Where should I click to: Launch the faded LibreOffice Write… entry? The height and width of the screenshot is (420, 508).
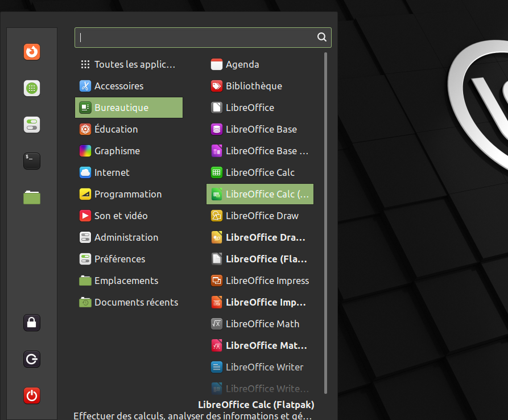click(x=260, y=389)
